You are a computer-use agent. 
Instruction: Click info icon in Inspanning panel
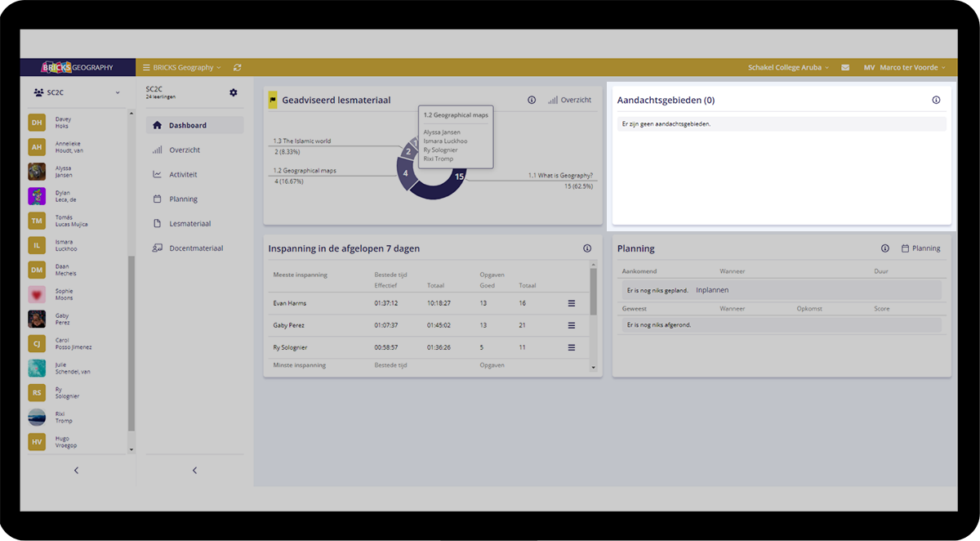[587, 248]
